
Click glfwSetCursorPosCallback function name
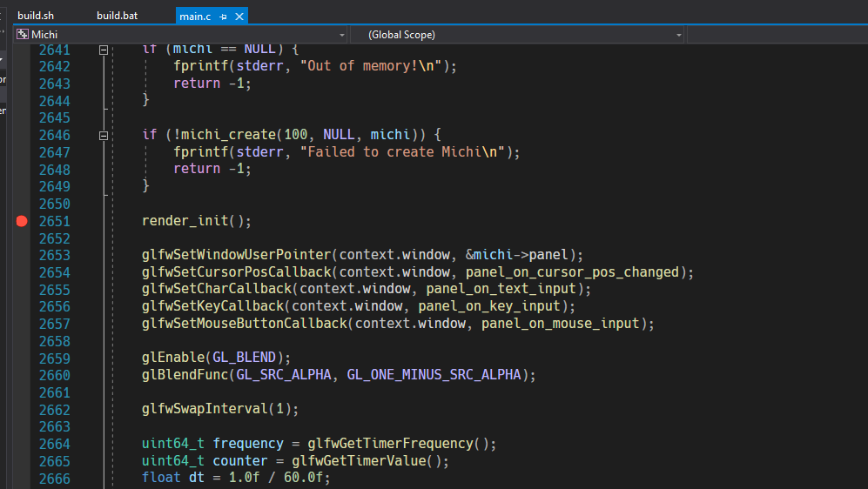237,272
